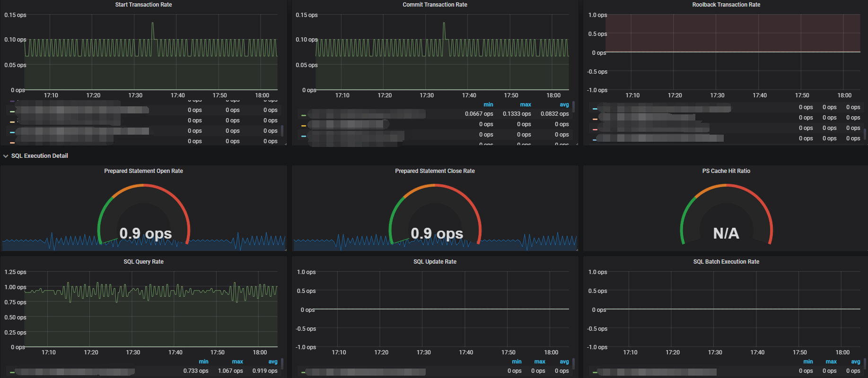The width and height of the screenshot is (868, 378).
Task: Open SQL Batch Execution Rate panel menu
Action: click(x=726, y=262)
